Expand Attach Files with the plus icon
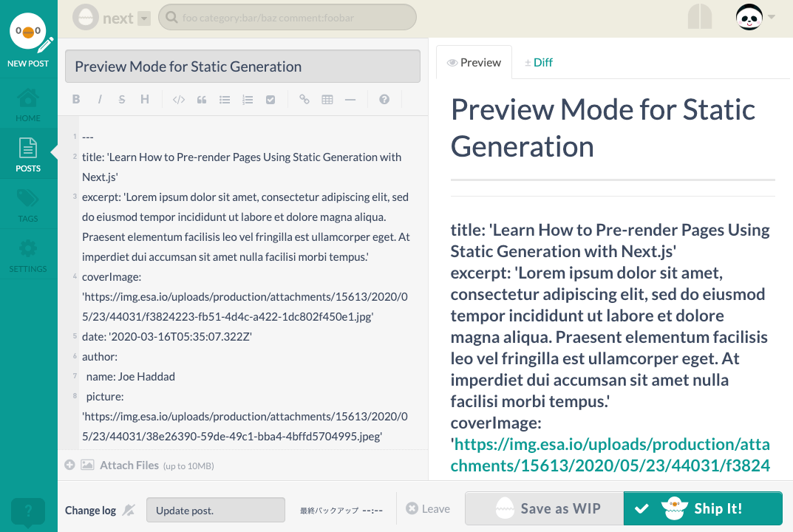This screenshot has height=532, width=793. pyautogui.click(x=69, y=465)
